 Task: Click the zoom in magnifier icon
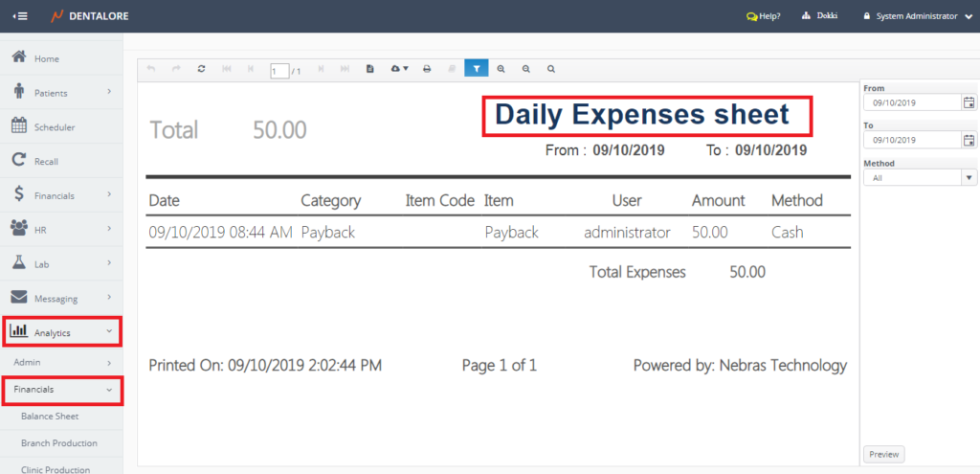point(501,69)
